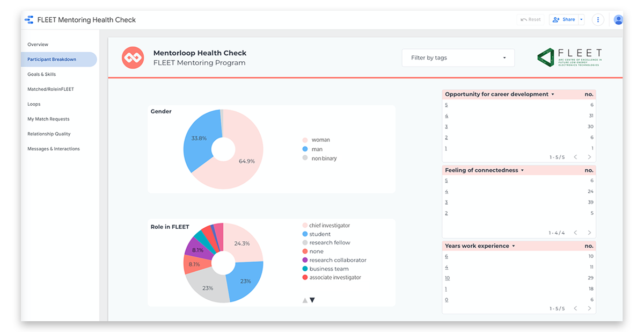Screen dimensions: 644x332
Task: Click the Share button
Action: (x=563, y=19)
